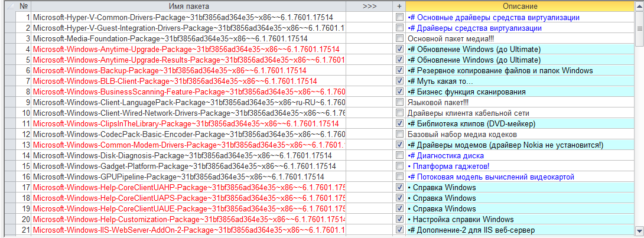Tick checkbox for Media-Foundation-Package

(399, 38)
